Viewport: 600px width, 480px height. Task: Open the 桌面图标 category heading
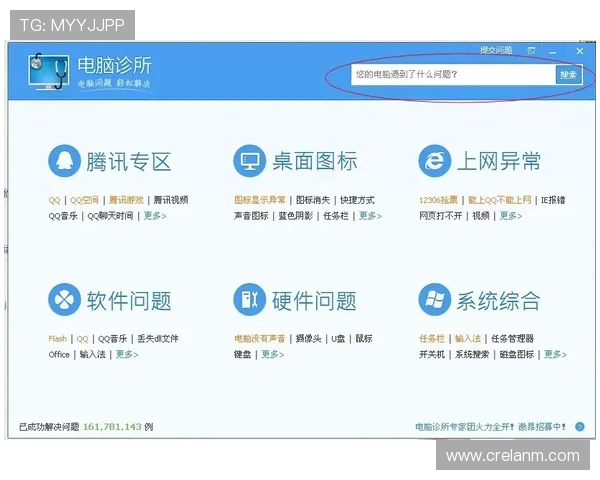coord(315,161)
